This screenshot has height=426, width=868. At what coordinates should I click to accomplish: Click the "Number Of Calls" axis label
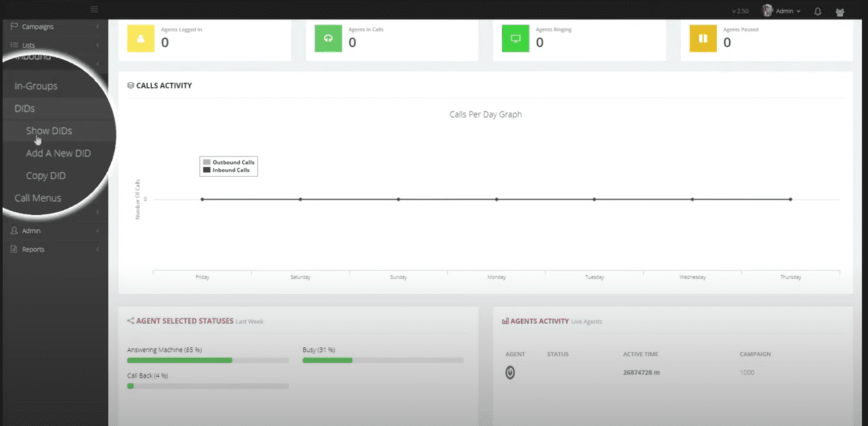point(138,200)
